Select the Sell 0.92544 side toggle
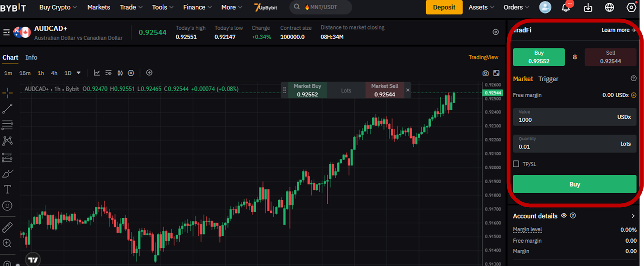 point(610,57)
